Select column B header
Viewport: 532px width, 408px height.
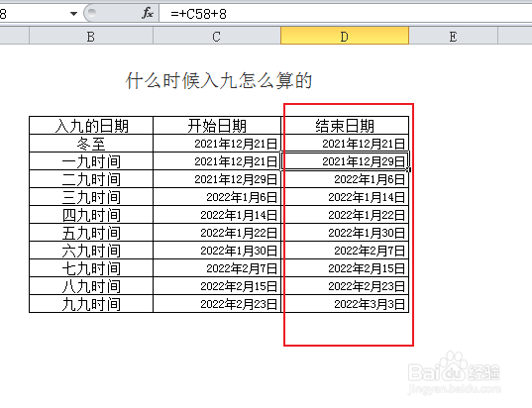[x=91, y=36]
